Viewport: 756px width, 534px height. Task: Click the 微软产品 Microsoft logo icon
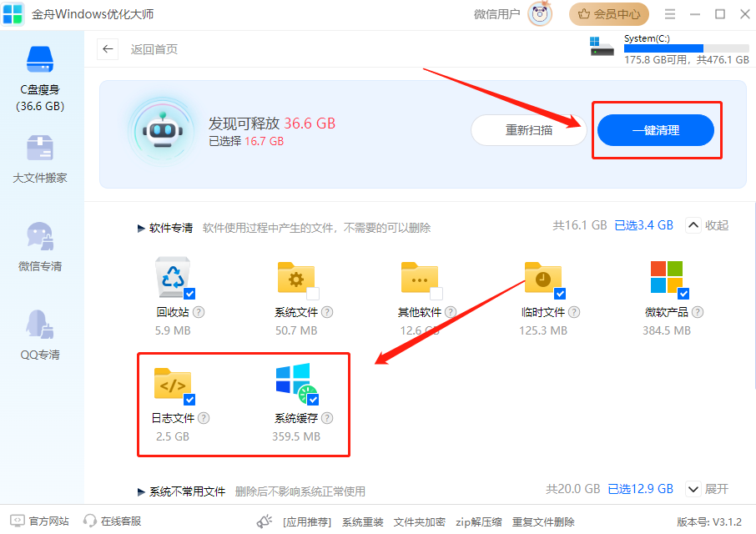click(x=667, y=277)
